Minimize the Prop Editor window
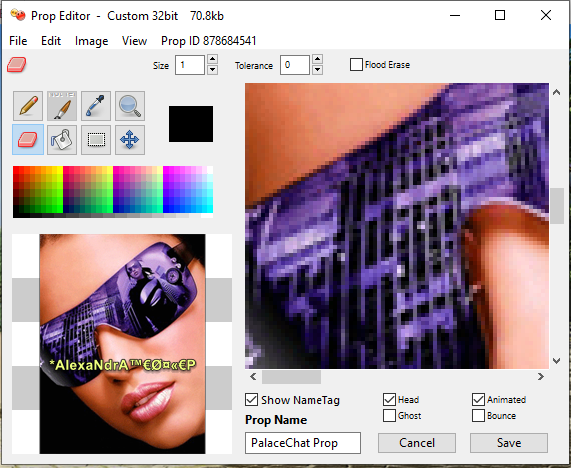 pyautogui.click(x=455, y=15)
